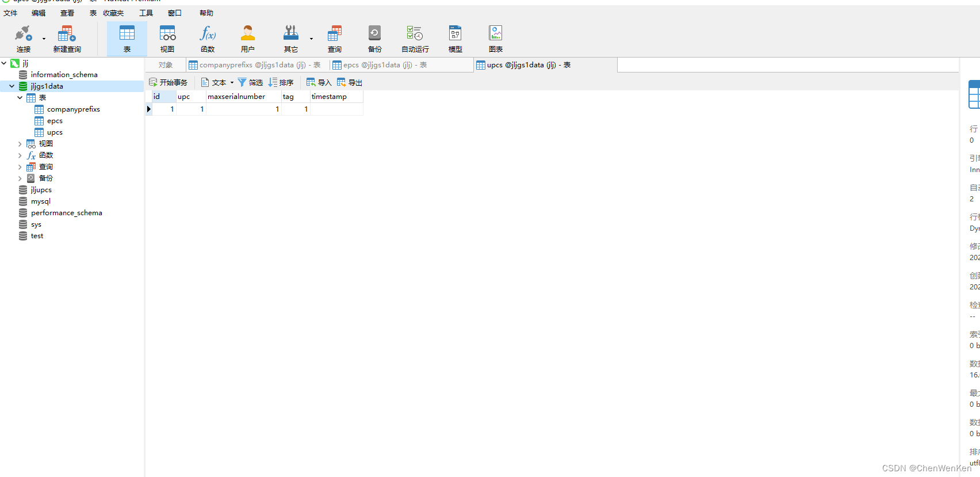Click the row selector arrow of row 1
980x477 pixels.
(148, 109)
